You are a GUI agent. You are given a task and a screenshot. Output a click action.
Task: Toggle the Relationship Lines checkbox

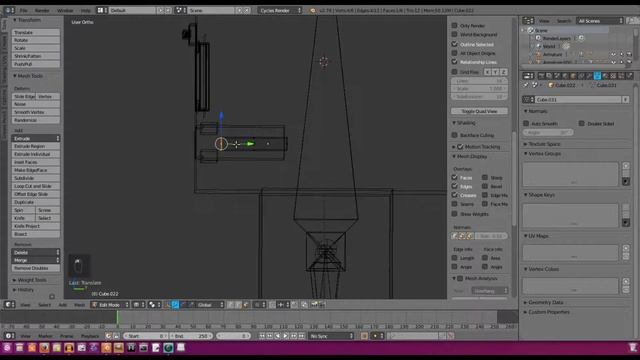(x=454, y=62)
